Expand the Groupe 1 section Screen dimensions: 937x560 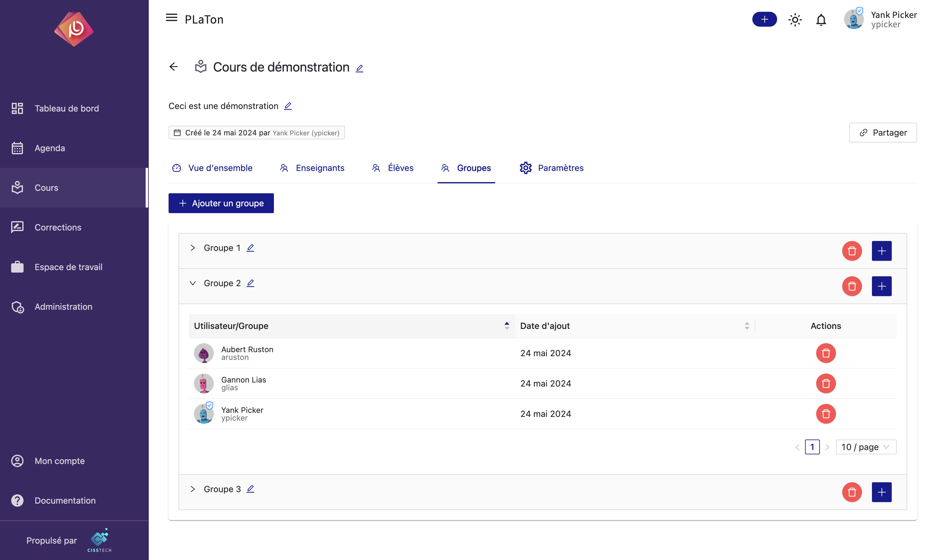[193, 248]
